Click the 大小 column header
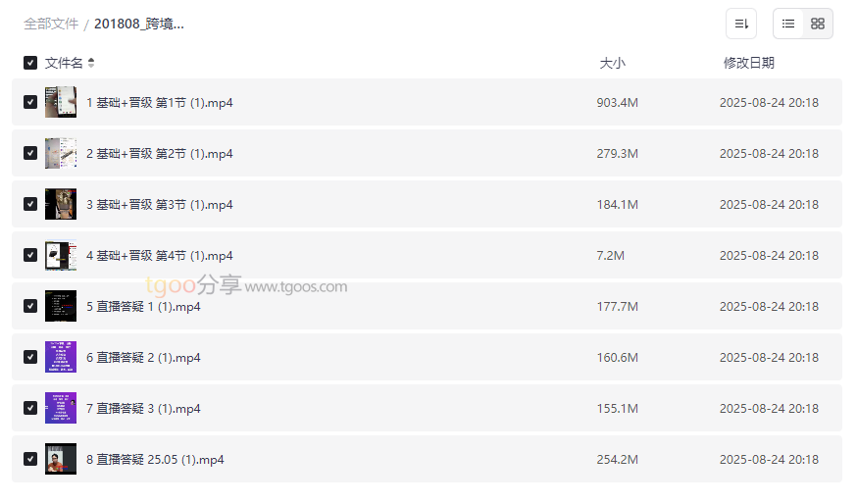The width and height of the screenshot is (857, 504). [x=612, y=63]
